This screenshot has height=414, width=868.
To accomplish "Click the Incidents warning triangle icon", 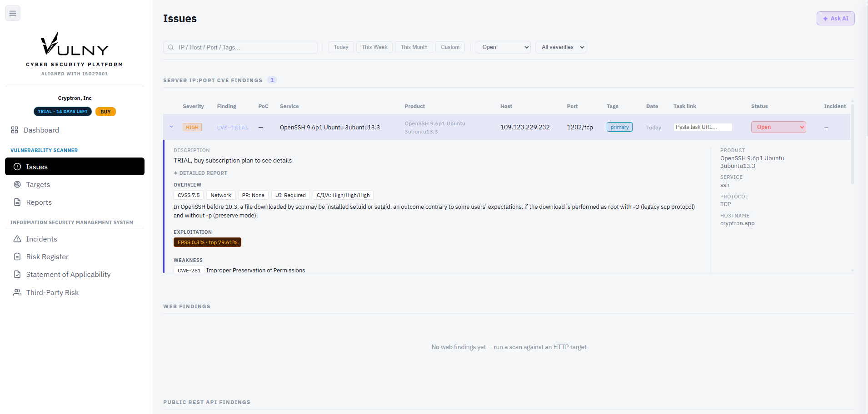I will tap(17, 239).
